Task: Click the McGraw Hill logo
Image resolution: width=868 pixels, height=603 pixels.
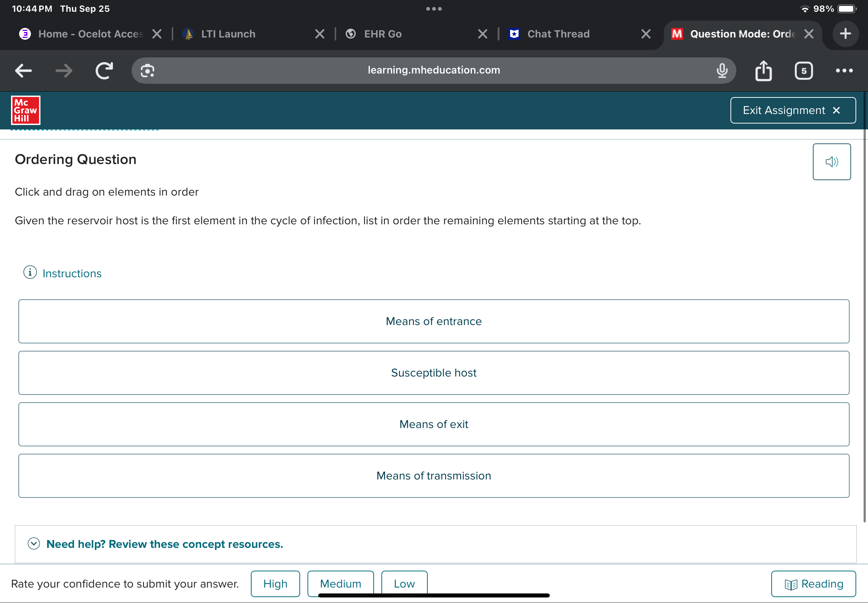Action: pos(26,110)
